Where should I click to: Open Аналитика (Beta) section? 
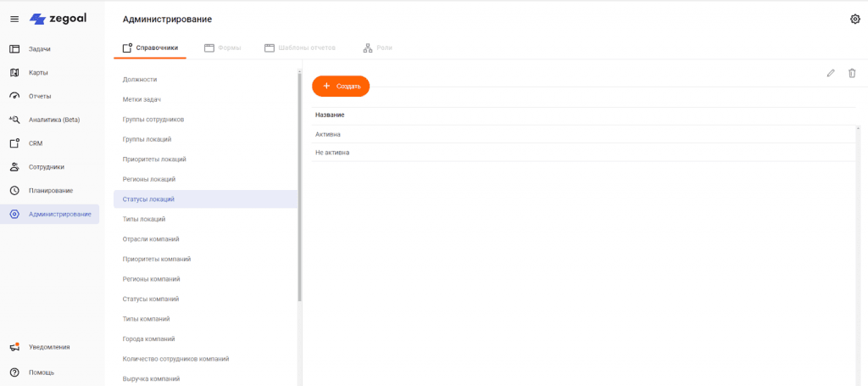coord(53,120)
